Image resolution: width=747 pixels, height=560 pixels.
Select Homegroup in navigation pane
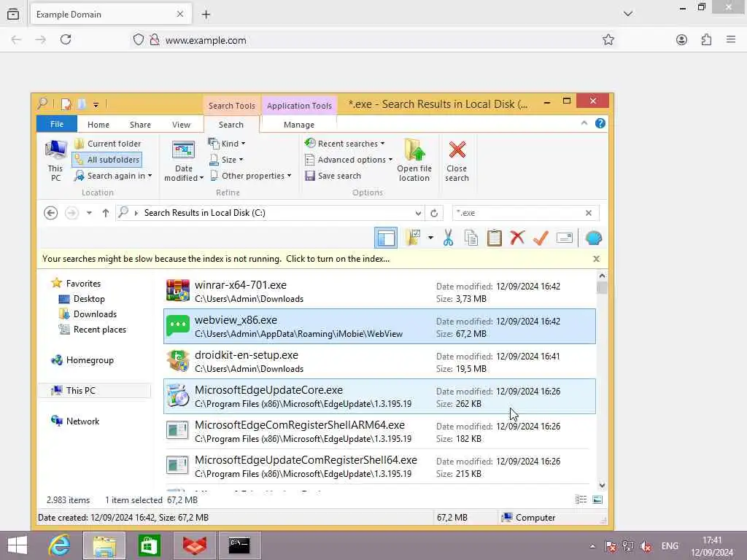[x=82, y=360]
